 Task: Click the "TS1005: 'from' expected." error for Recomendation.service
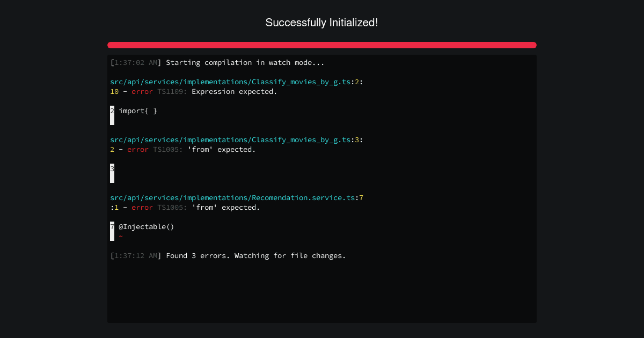[x=209, y=207]
